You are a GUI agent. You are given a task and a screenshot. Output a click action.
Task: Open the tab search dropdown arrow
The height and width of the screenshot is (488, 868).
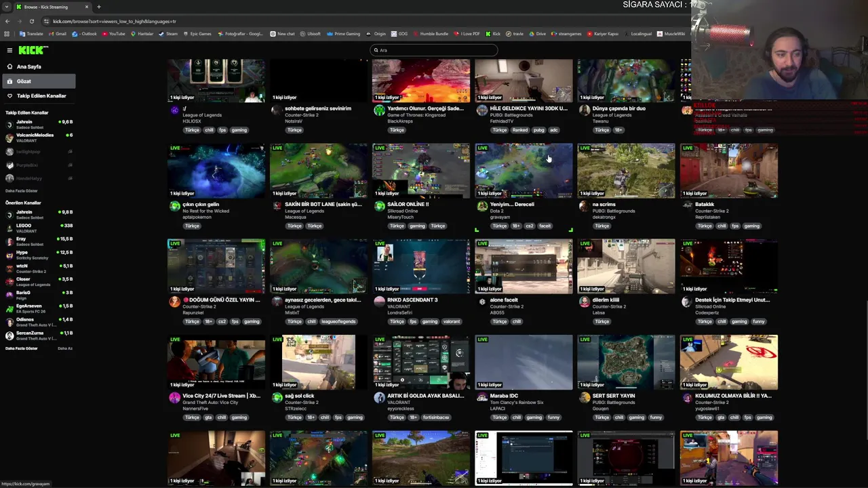(x=6, y=7)
